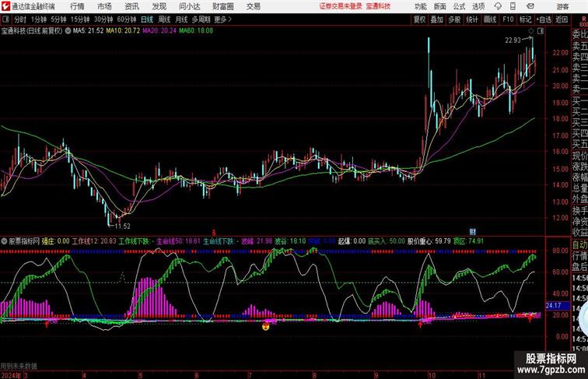This screenshot has height=379, width=588.
Task: Open the 市场 menu
Action: tap(104, 6)
